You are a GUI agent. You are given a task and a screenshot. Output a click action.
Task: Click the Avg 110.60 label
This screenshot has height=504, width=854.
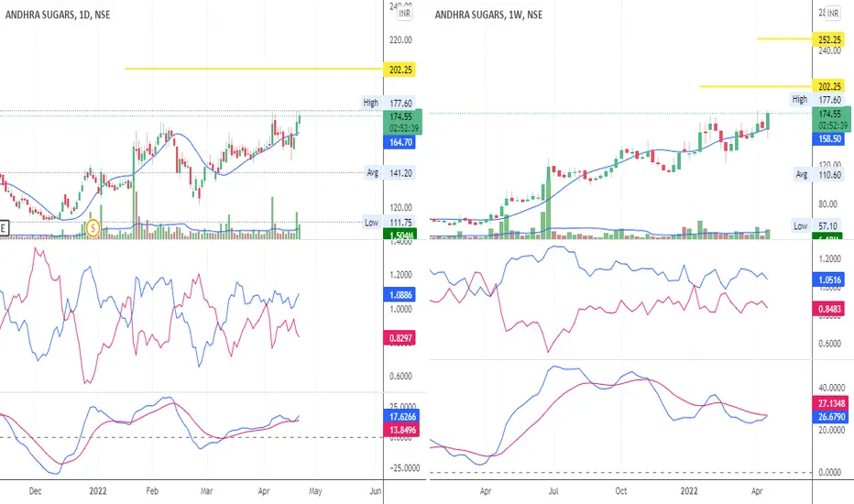[x=818, y=175]
